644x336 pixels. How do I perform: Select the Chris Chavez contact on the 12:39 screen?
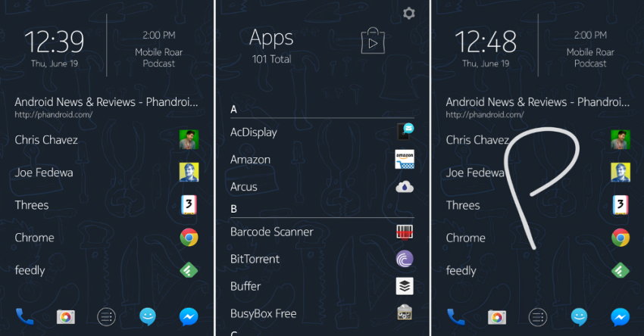pyautogui.click(x=46, y=140)
